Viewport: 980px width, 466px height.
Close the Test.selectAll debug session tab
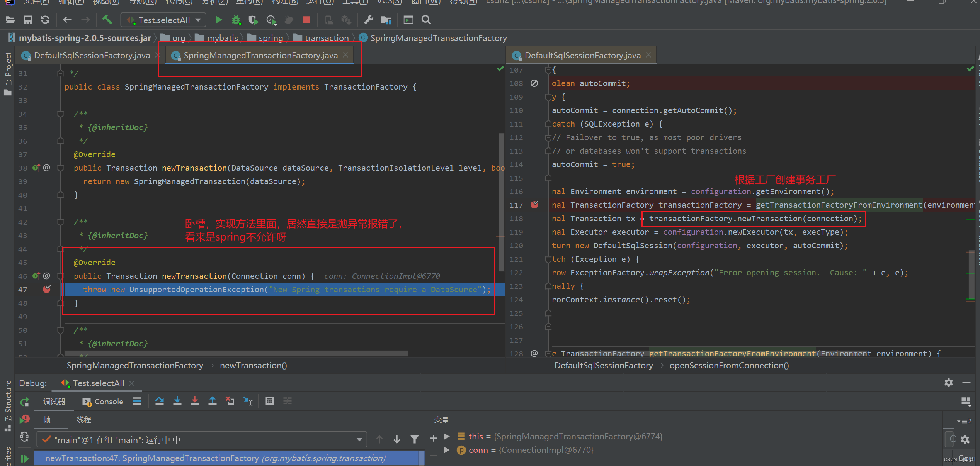(132, 383)
